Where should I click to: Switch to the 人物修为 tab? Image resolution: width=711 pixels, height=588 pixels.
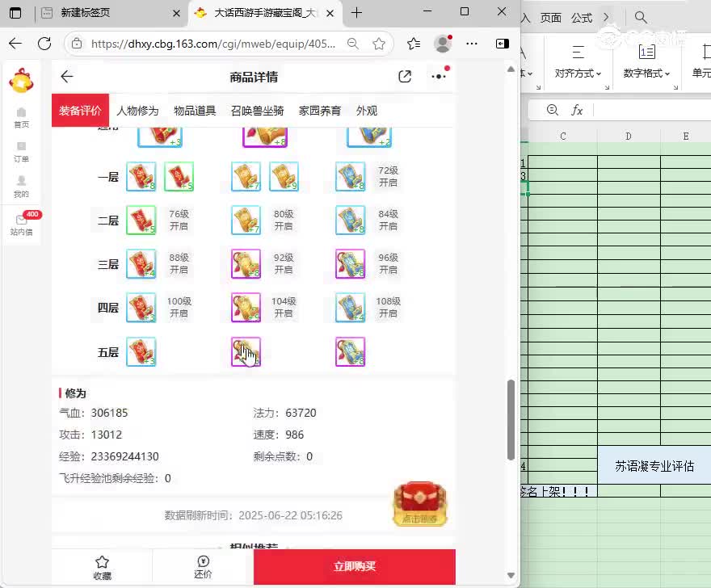(138, 111)
